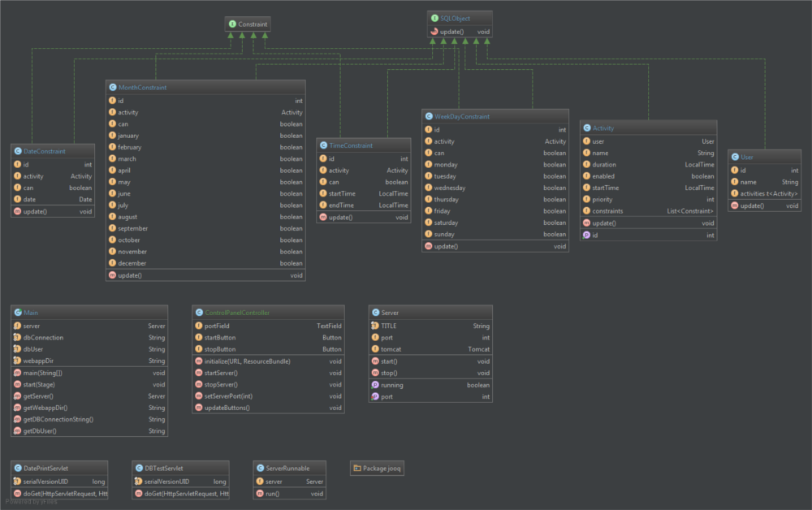812x510 pixels.
Task: Click the activities field icon in User
Action: point(735,193)
